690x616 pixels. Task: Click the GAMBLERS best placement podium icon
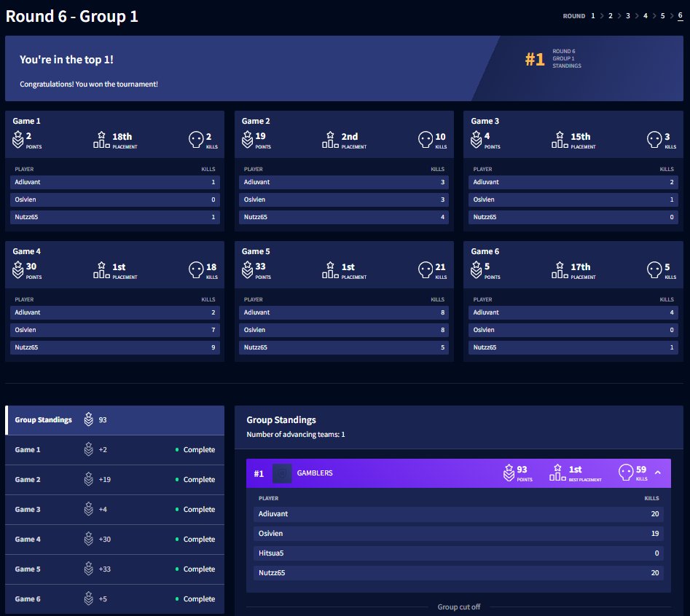[557, 473]
